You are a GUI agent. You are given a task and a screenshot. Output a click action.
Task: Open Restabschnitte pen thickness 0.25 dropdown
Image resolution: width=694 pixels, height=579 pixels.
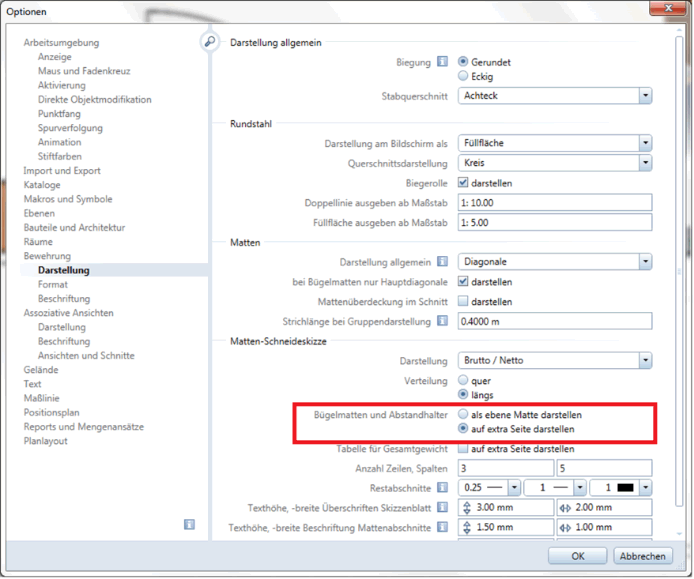(514, 487)
